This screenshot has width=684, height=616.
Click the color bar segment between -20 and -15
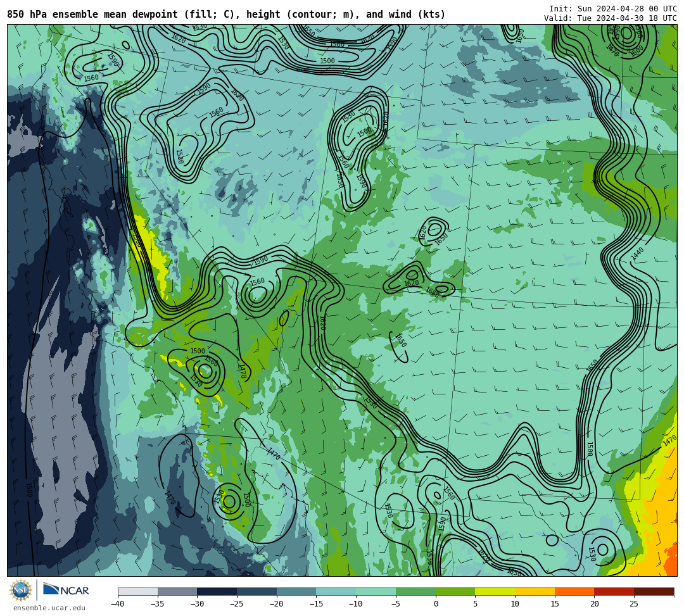tap(296, 591)
